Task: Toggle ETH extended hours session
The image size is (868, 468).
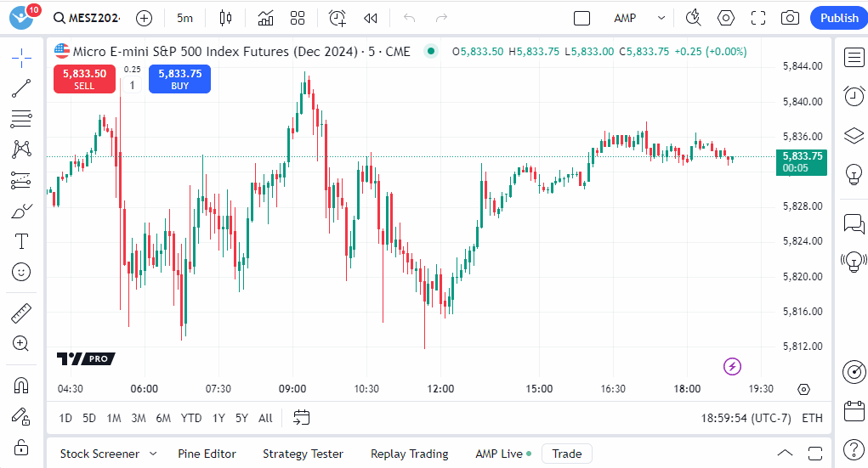Action: [812, 418]
